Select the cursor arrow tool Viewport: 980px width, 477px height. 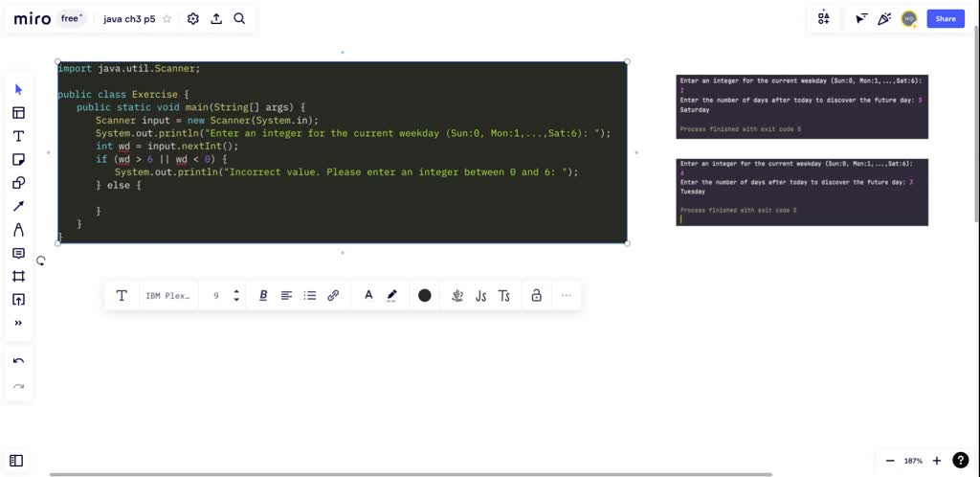coord(18,89)
